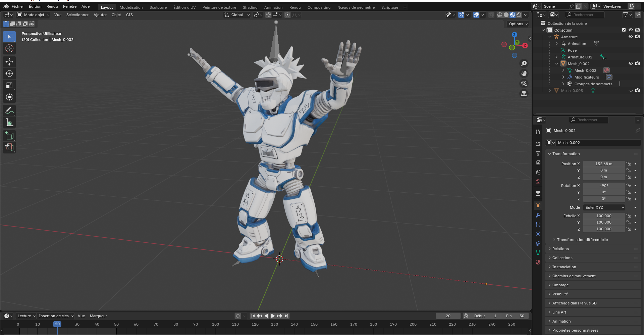644x335 pixels.
Task: Open the Global transform orientation dropdown
Action: coord(237,15)
